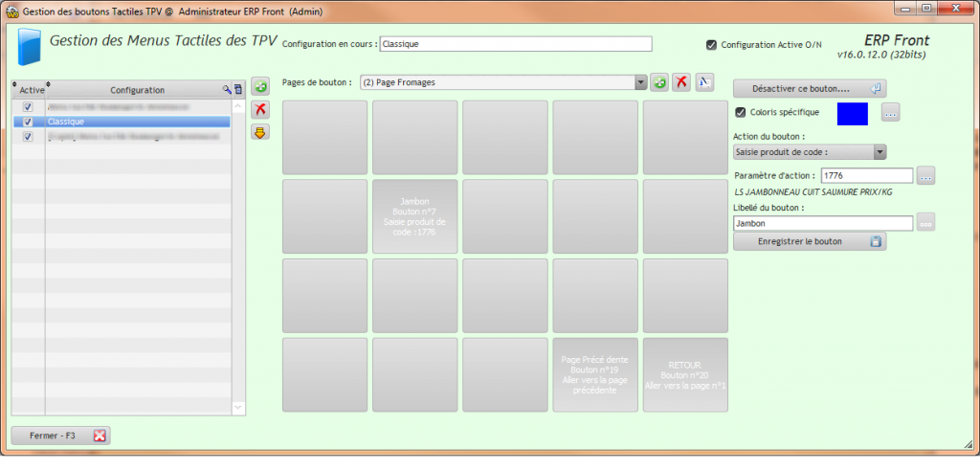Add a new button page with green plus
Image resolution: width=980 pixels, height=470 pixels.
tap(659, 83)
